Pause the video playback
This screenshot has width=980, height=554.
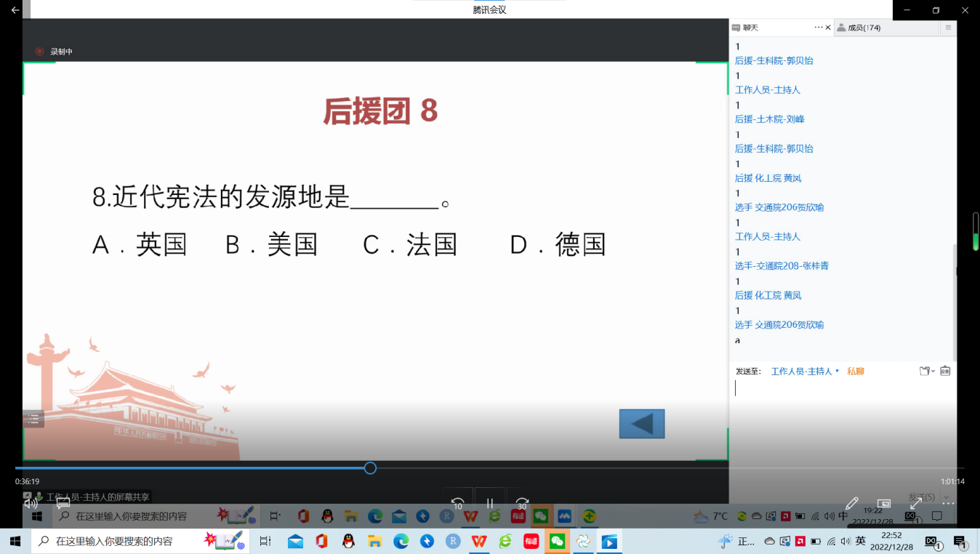(490, 503)
